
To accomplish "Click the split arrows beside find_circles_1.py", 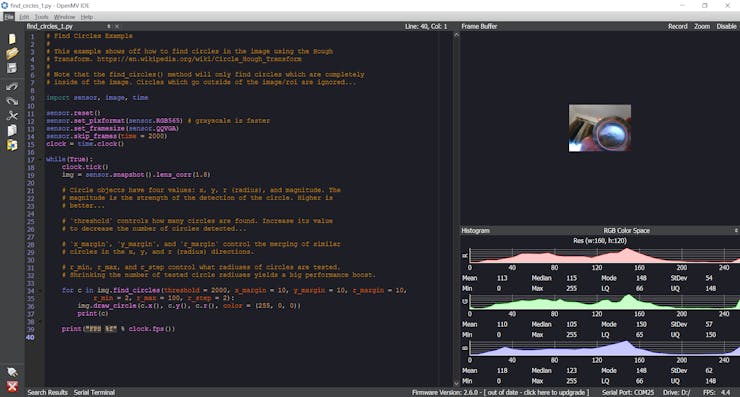I will (109, 26).
